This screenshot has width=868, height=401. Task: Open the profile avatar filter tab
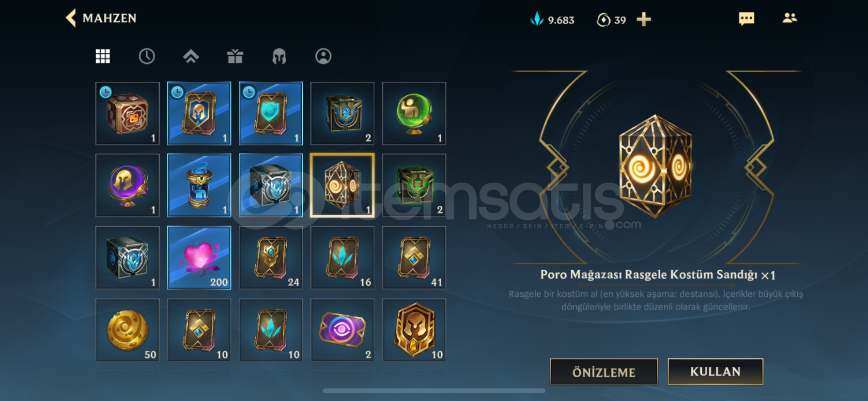click(x=323, y=56)
